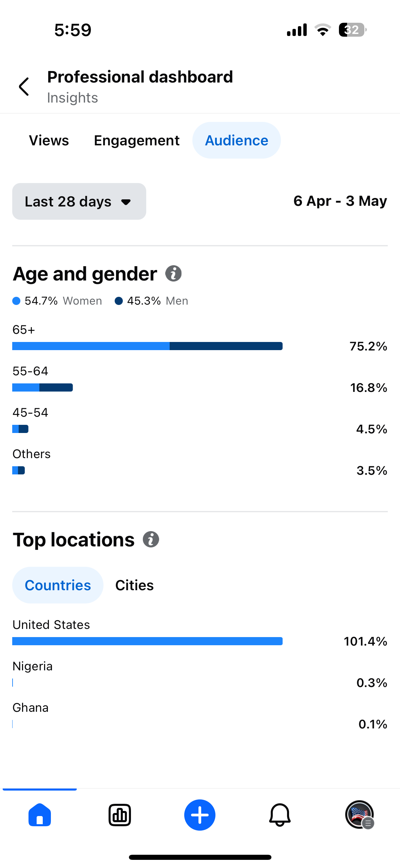The width and height of the screenshot is (400, 868).
Task: Tap the blue create plus button
Action: [200, 815]
